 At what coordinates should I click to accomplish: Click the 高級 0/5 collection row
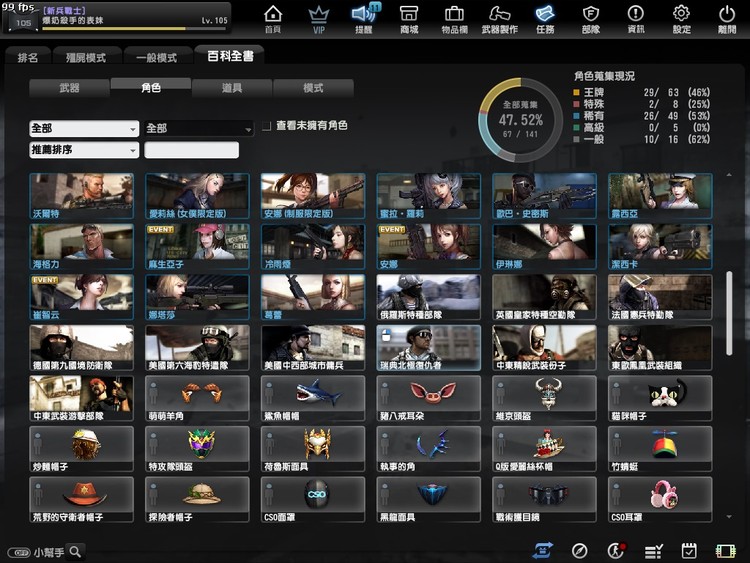641,128
